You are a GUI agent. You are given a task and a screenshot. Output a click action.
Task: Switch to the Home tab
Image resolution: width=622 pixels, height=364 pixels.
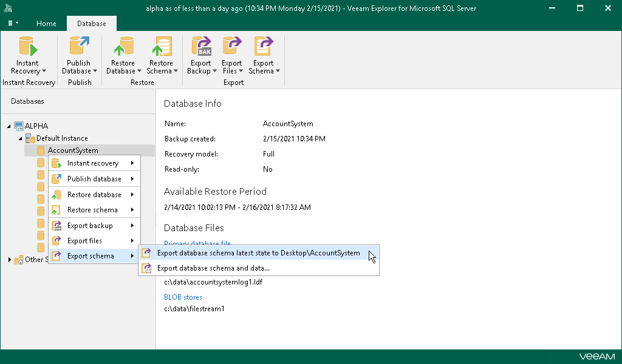[46, 24]
